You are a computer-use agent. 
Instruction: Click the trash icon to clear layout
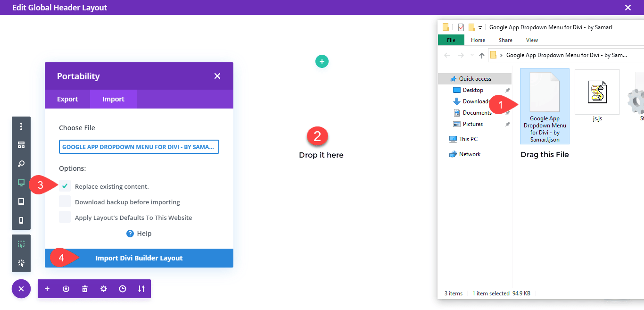[x=85, y=289]
